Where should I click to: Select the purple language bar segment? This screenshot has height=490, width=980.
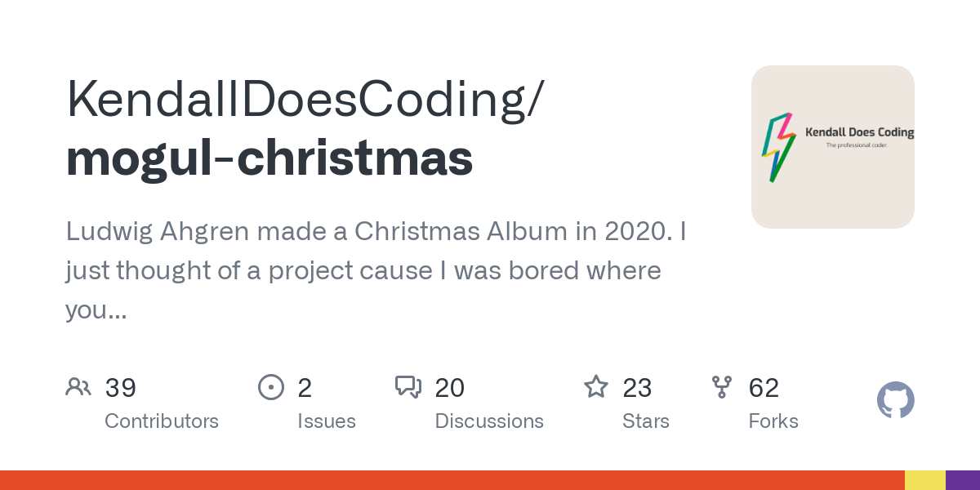pos(963,480)
